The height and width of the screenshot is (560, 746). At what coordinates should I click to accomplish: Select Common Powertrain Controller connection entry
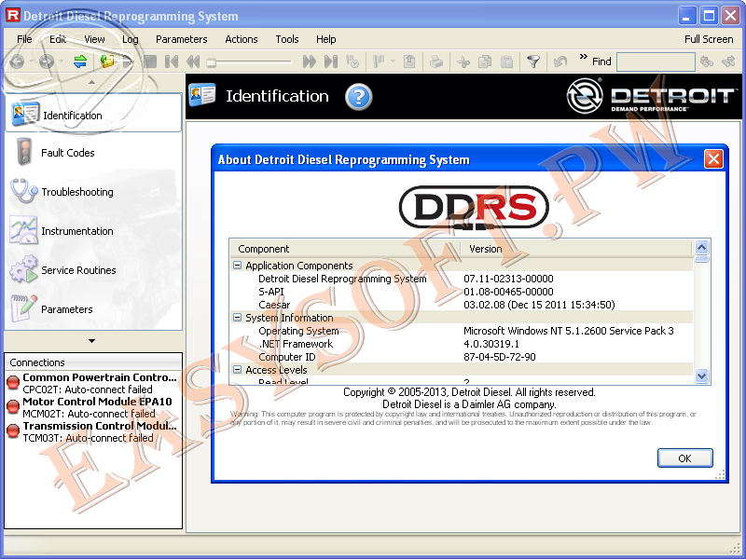point(93,383)
